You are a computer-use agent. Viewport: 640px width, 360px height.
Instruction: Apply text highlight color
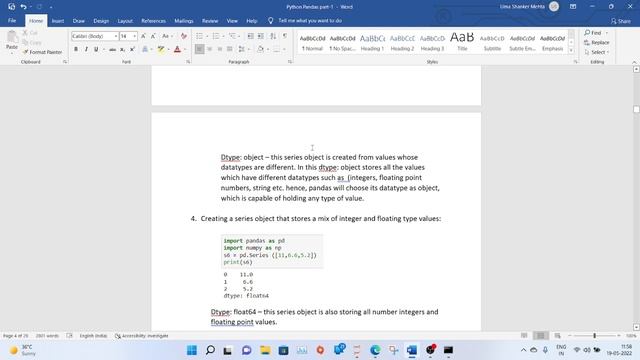tap(161, 49)
